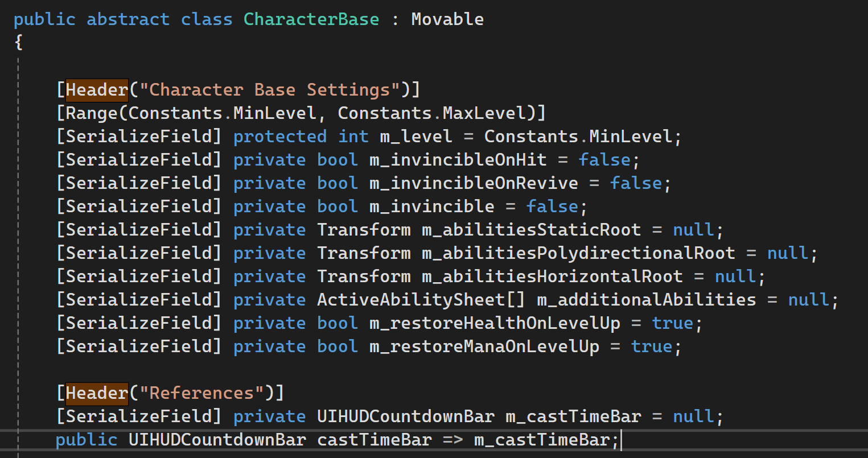Click the m_invincibleOnRevive variable
This screenshot has height=458, width=868.
pyautogui.click(x=474, y=183)
